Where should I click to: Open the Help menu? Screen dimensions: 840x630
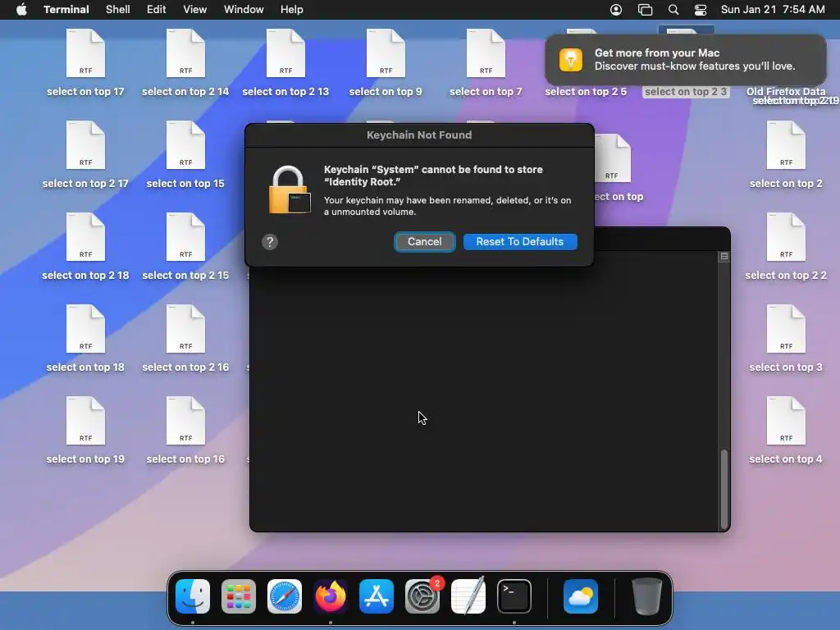(292, 10)
